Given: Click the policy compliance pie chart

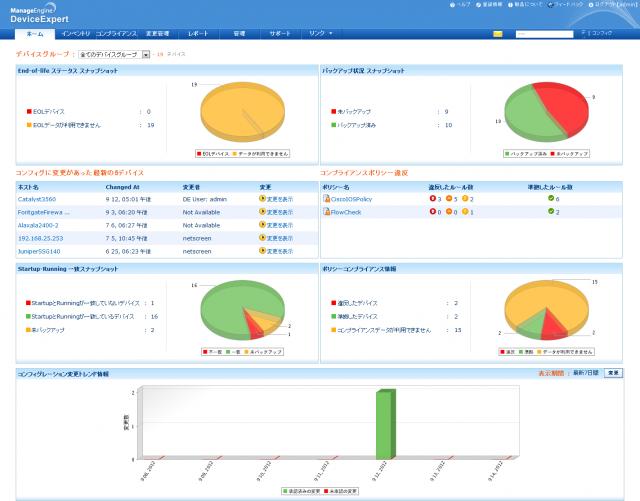Looking at the screenshot, I should [547, 310].
